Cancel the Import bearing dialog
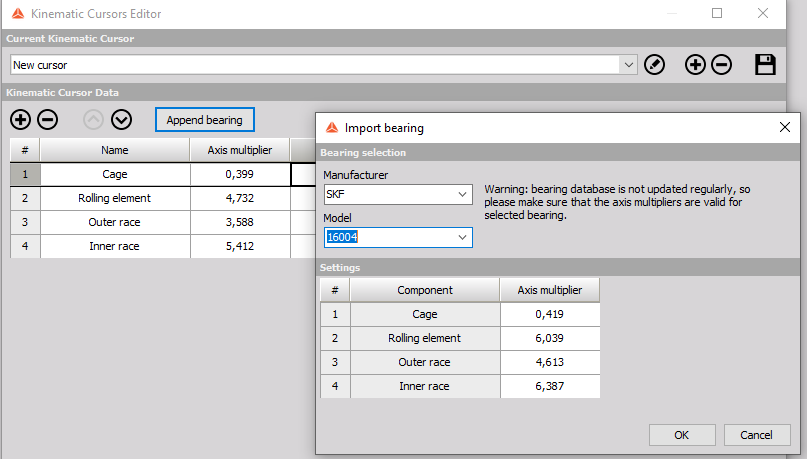This screenshot has height=459, width=807. 757,435
